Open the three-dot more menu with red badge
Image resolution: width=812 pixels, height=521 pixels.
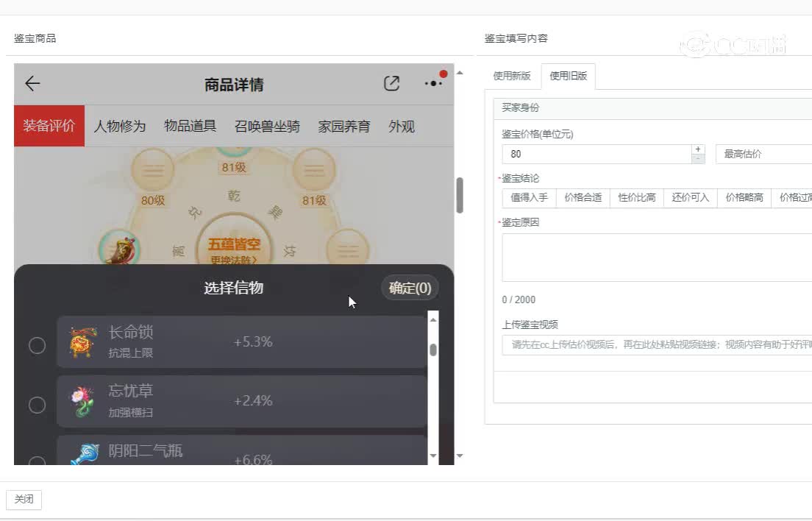433,83
